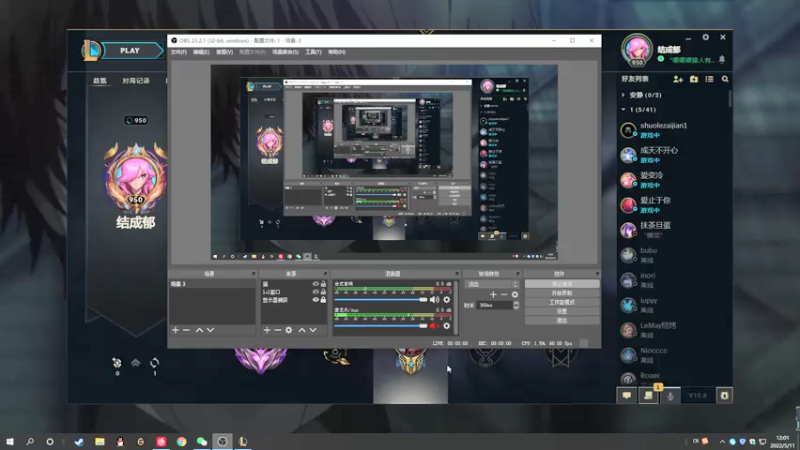The width and height of the screenshot is (800, 450).
Task: Toggle lock on display capture source
Action: click(323, 300)
